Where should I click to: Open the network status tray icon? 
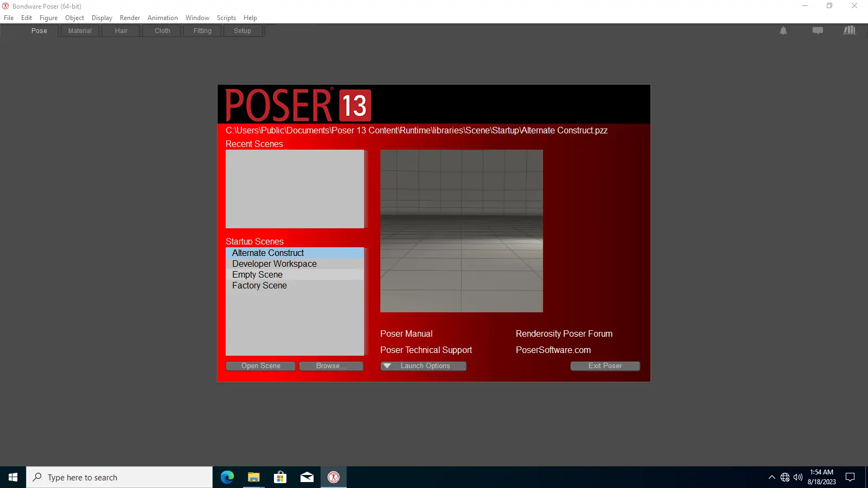(x=785, y=477)
